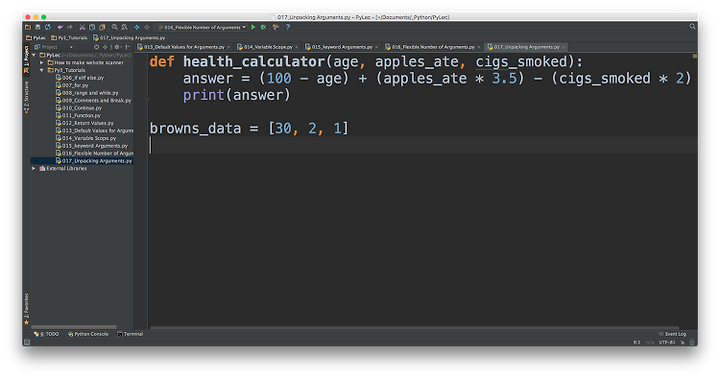Toggle the Favorites tool window side tab
Image resolution: width=720 pixels, height=378 pixels.
26,309
